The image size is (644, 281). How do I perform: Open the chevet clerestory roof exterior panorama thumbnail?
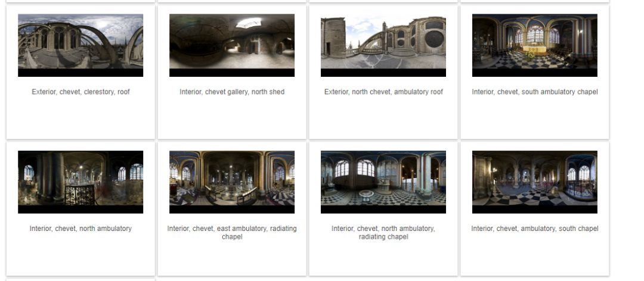[80, 45]
